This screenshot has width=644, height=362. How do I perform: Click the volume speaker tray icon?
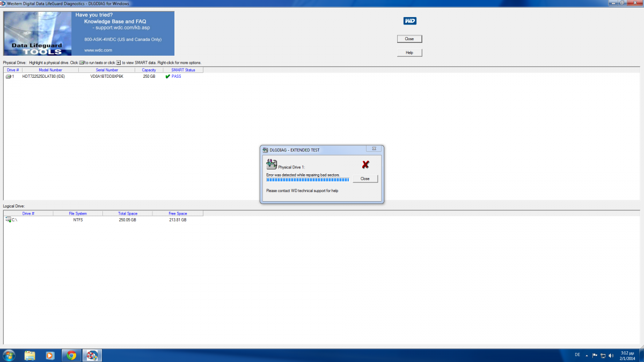pyautogui.click(x=611, y=355)
